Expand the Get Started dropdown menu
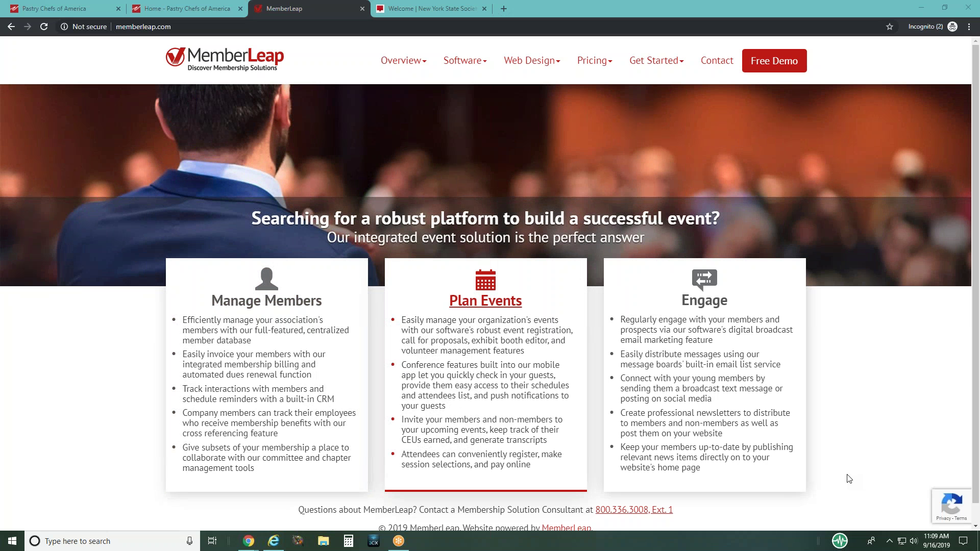 click(x=656, y=60)
